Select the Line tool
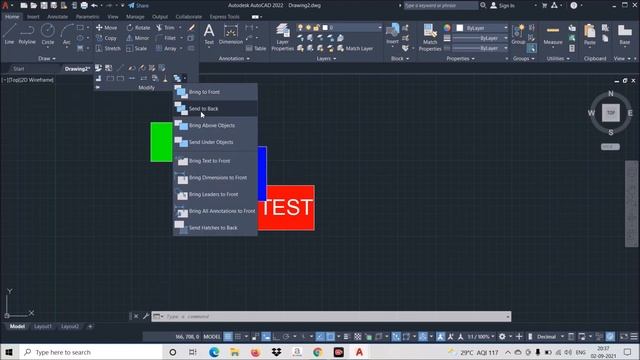The width and height of the screenshot is (640, 360). [9, 34]
